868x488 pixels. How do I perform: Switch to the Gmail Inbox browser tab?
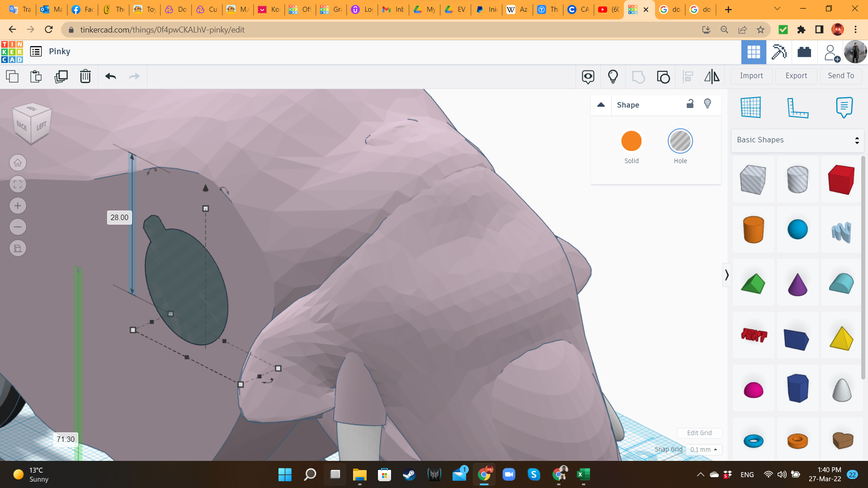(393, 9)
